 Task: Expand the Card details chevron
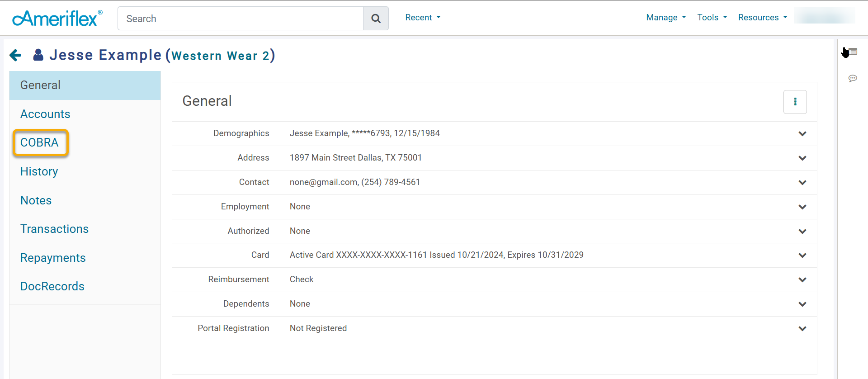point(802,255)
